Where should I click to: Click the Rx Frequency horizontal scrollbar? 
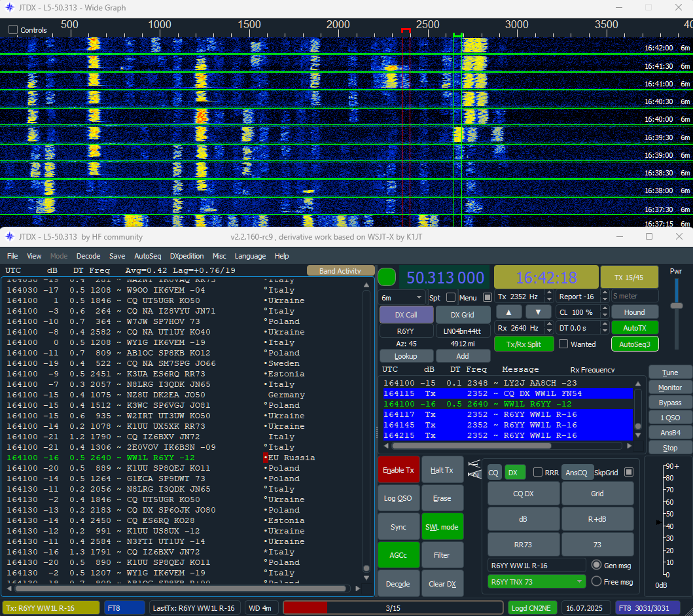(x=507, y=446)
